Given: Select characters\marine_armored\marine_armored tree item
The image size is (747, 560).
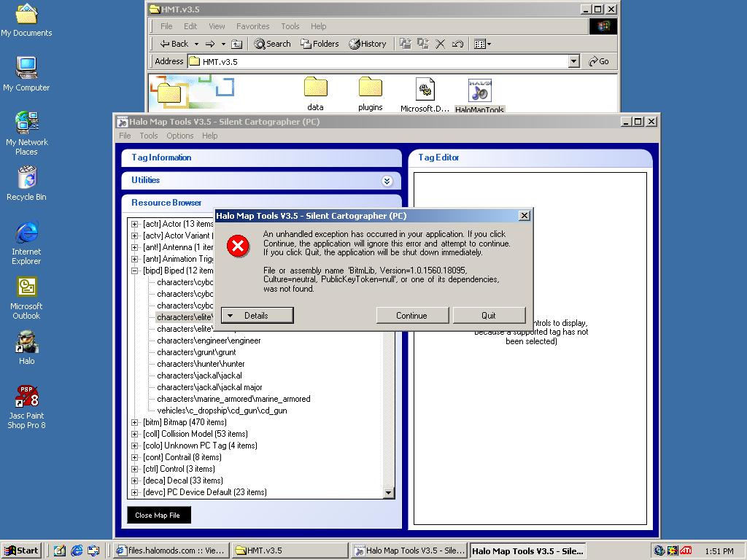Looking at the screenshot, I should click(233, 399).
